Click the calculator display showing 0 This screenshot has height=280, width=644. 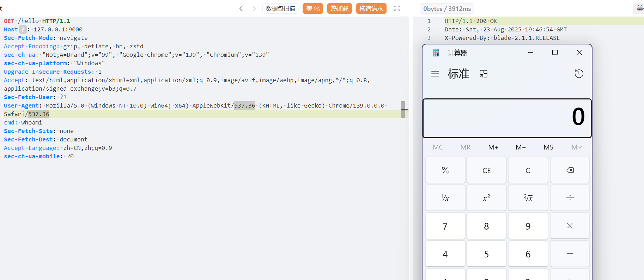tap(507, 118)
